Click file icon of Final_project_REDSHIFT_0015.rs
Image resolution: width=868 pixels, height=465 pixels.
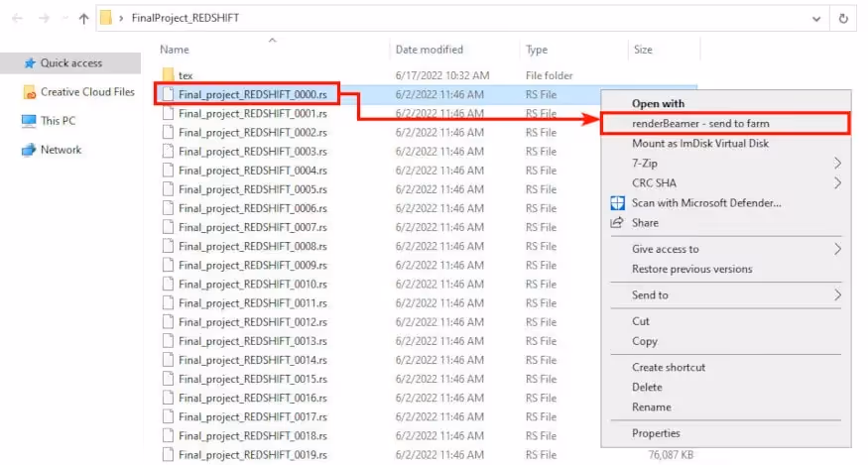point(168,379)
